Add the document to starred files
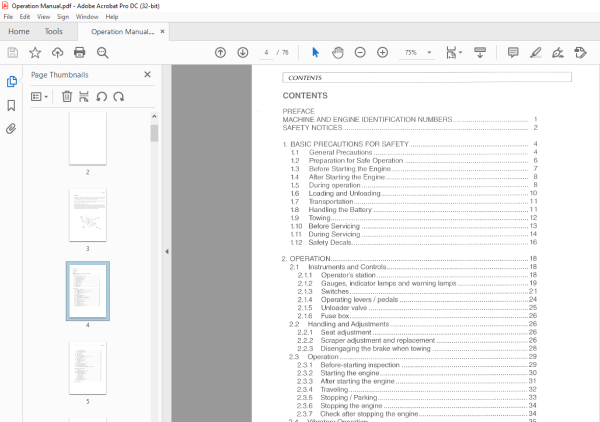The height and width of the screenshot is (422, 600). (x=35, y=52)
